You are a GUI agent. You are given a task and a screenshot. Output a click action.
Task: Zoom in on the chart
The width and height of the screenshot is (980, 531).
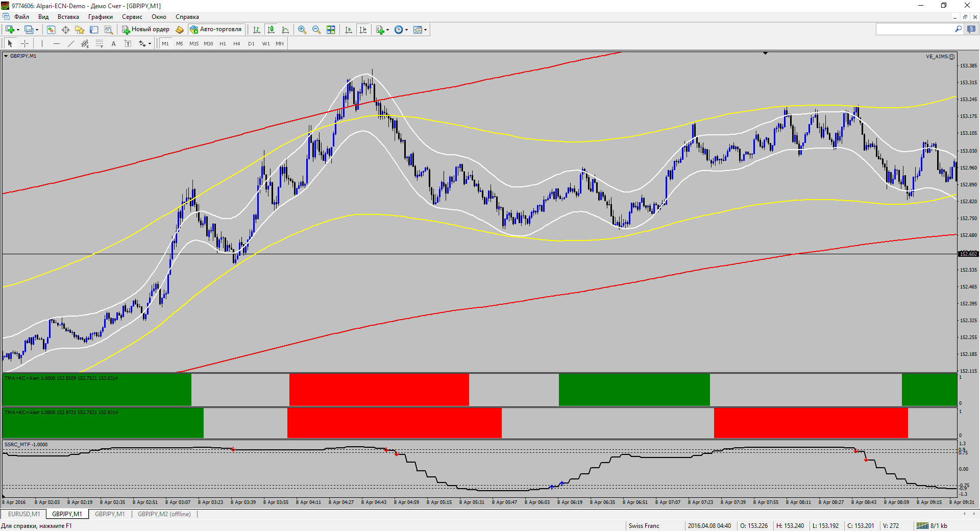302,30
